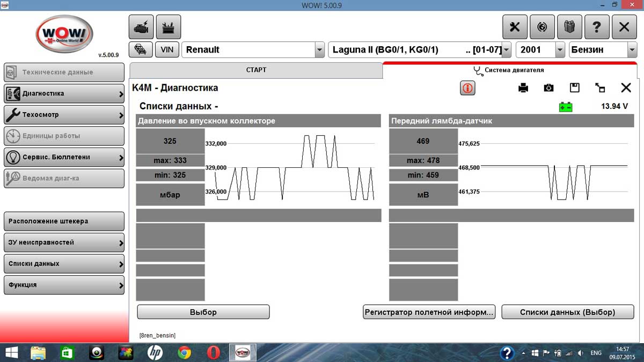Click the Выбор button
The width and height of the screenshot is (644, 362).
coord(203,312)
